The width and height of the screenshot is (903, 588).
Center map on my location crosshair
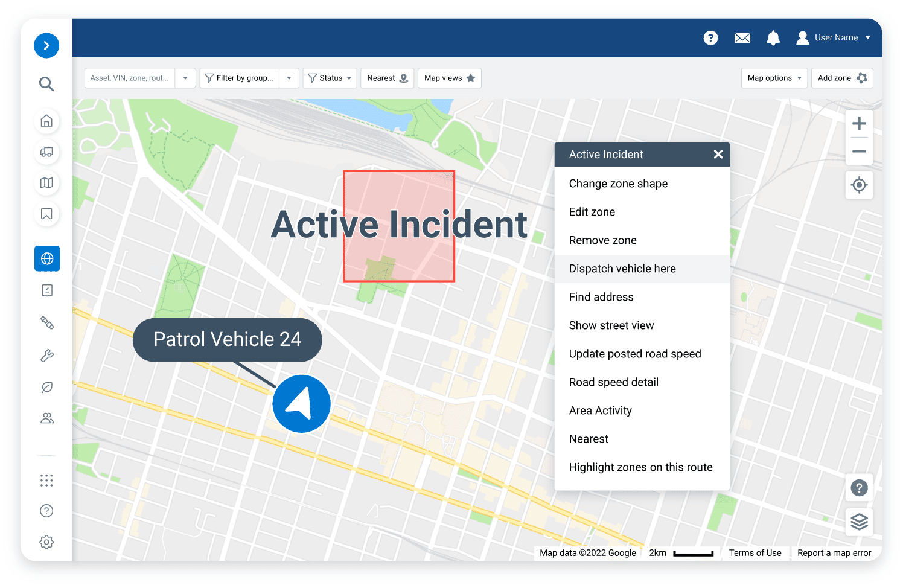(859, 185)
